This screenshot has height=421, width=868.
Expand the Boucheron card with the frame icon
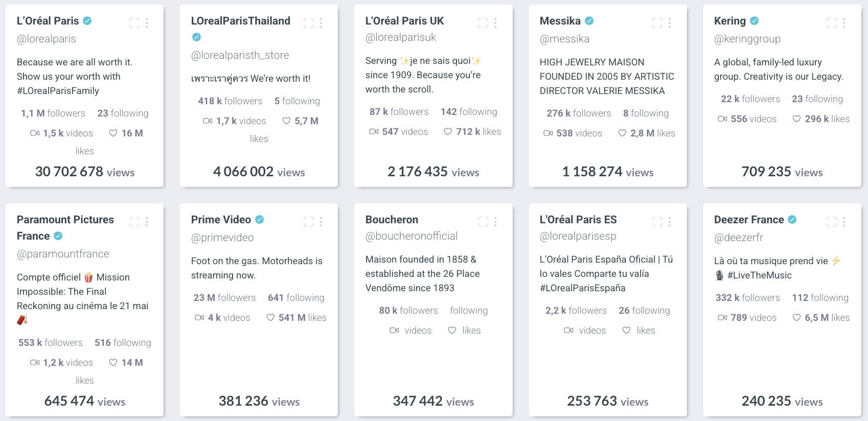(483, 222)
